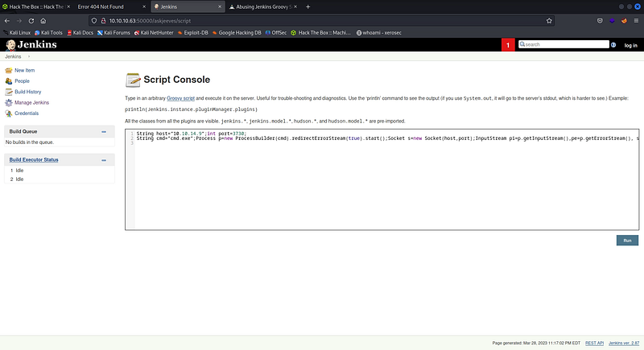Run the Groovy script with Run button
The width and height of the screenshot is (644, 350).
tap(627, 241)
